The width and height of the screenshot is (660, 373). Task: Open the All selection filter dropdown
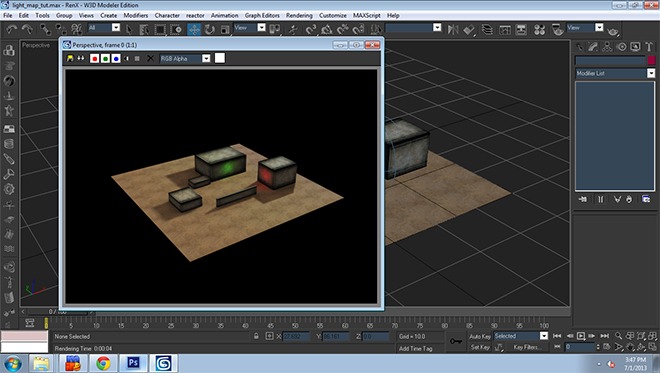click(104, 28)
